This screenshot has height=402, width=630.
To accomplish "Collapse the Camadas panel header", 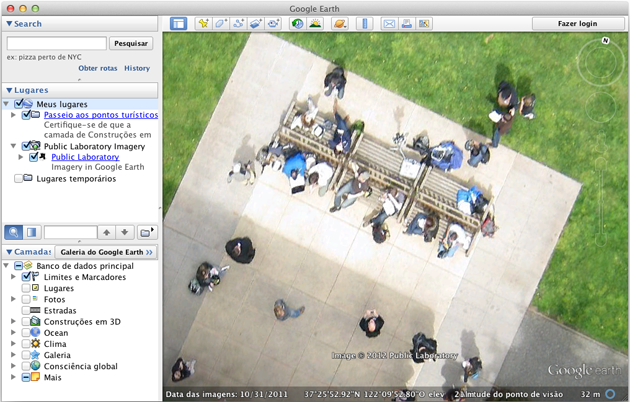I will click(x=9, y=252).
